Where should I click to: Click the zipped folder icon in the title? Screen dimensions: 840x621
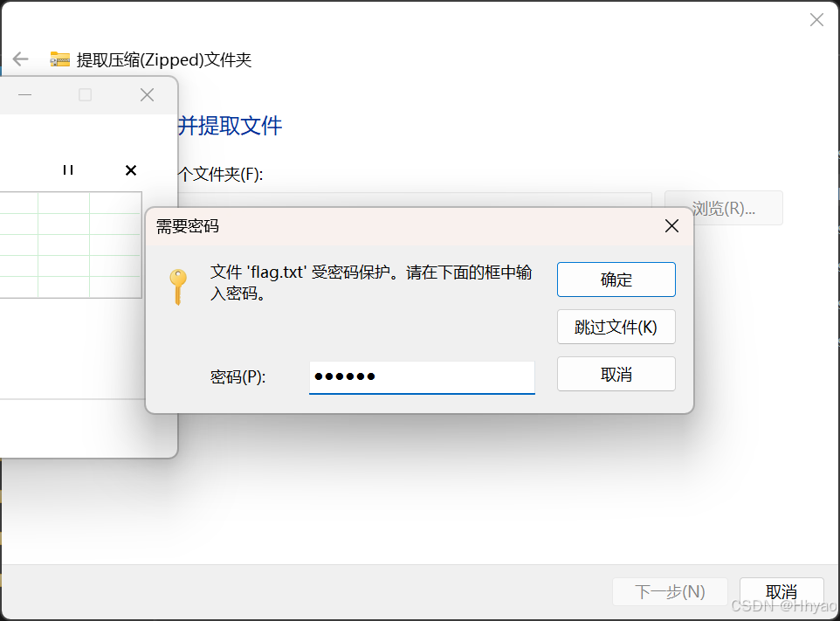point(60,59)
